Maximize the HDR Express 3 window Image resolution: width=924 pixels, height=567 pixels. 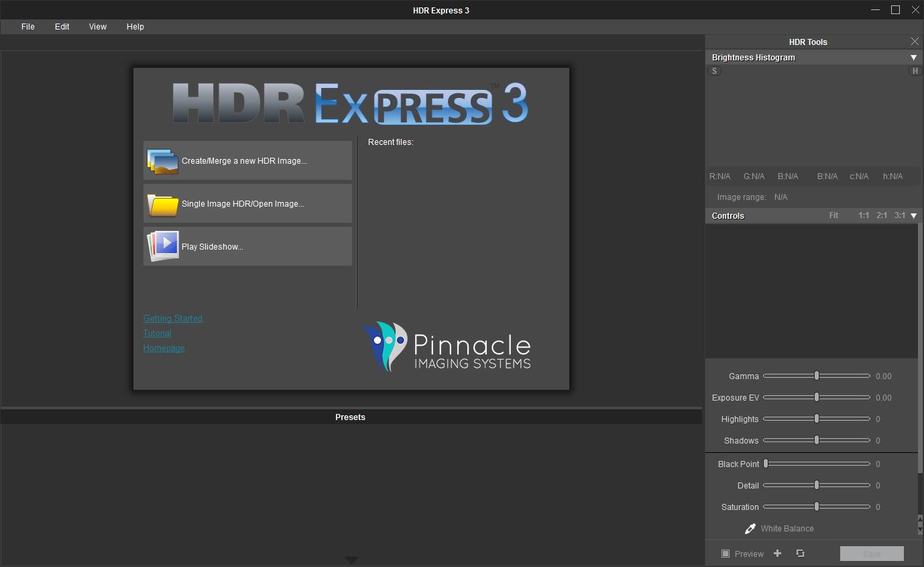895,9
